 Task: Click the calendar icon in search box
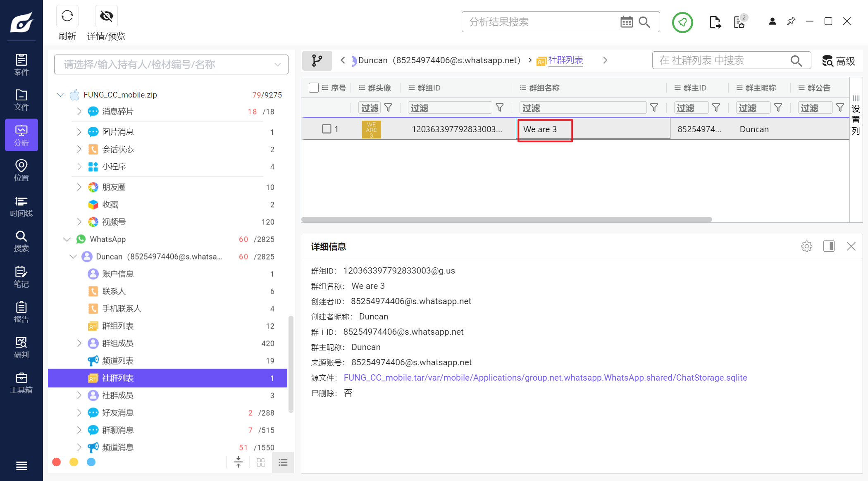(x=626, y=22)
